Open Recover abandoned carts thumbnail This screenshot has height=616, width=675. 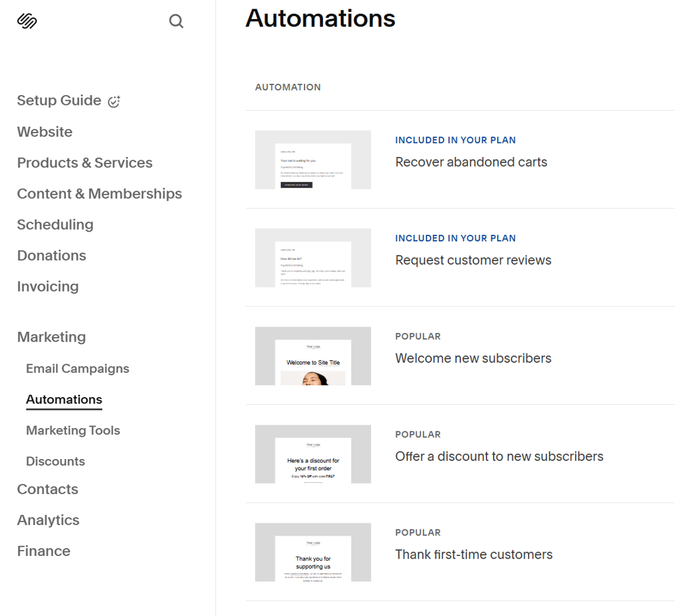coord(313,160)
